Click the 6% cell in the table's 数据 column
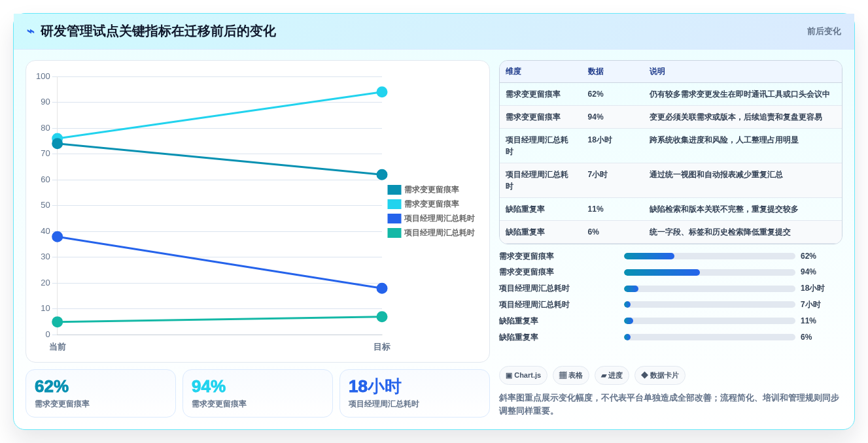This screenshot has height=443, width=868. point(593,232)
